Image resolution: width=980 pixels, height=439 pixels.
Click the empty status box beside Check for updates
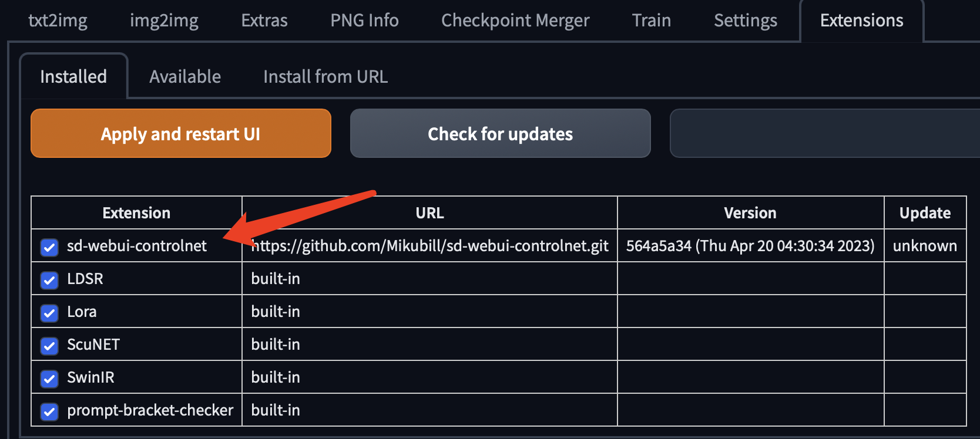[x=825, y=133]
